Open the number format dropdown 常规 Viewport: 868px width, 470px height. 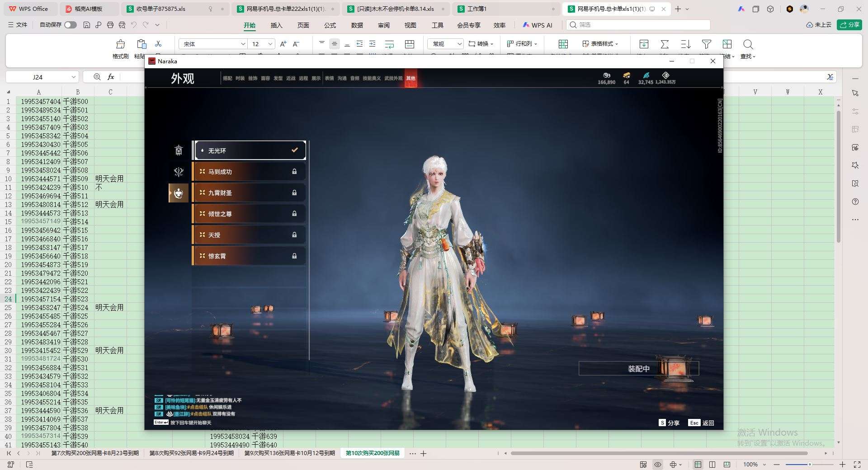tap(459, 44)
